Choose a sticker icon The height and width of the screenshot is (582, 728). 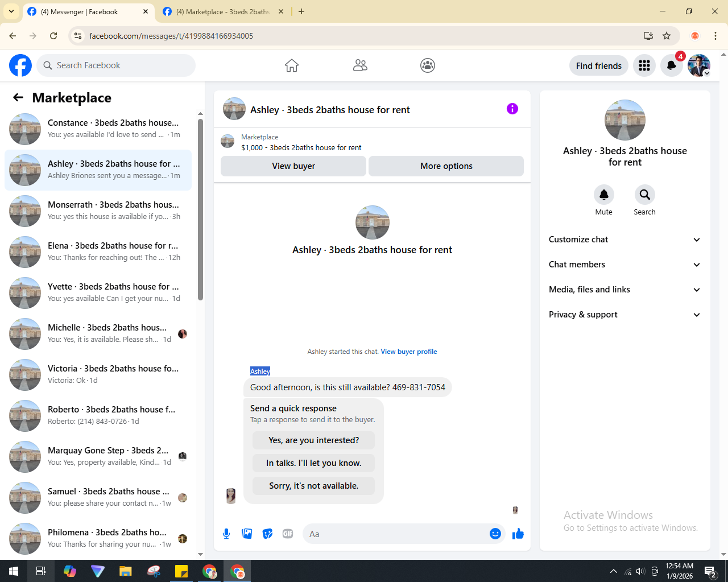(267, 534)
